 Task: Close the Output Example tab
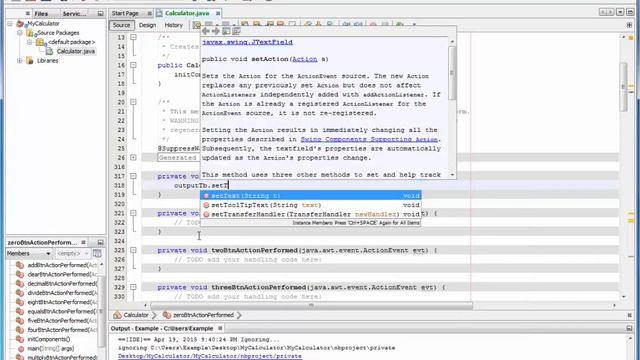tap(220, 328)
